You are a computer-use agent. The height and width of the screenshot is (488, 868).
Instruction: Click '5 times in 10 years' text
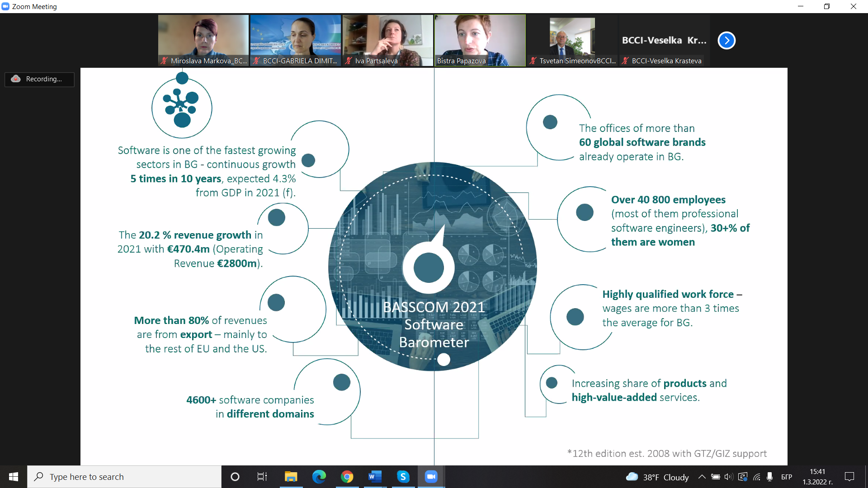(176, 178)
